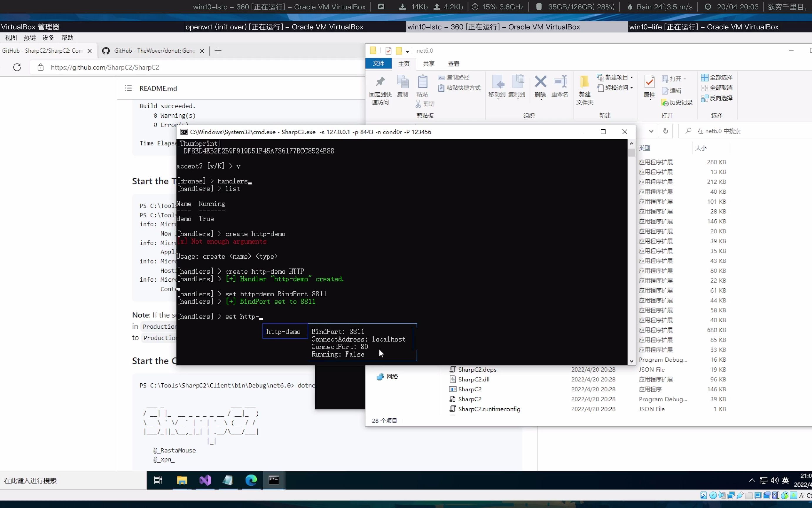Click Task View icon on taskbar
The width and height of the screenshot is (812, 508).
[158, 480]
